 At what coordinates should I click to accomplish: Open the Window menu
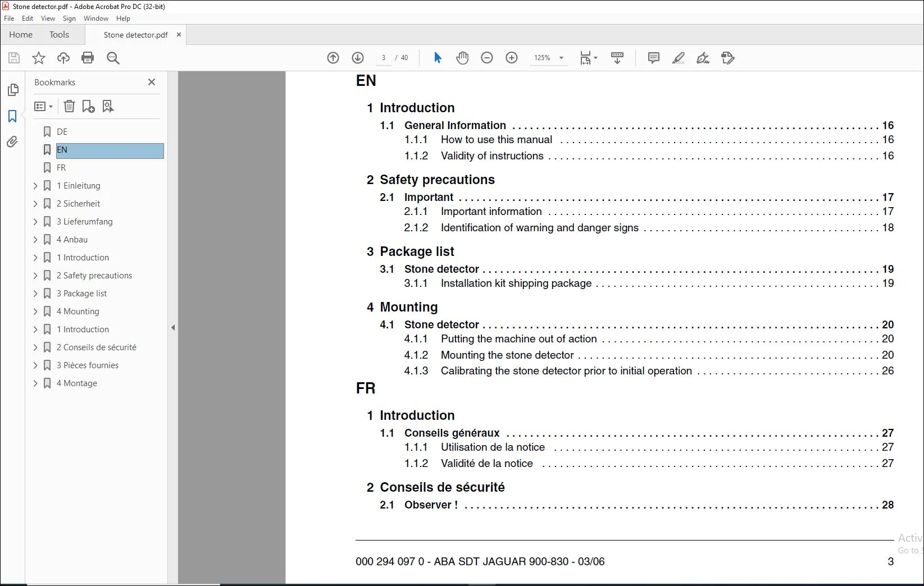coord(96,19)
